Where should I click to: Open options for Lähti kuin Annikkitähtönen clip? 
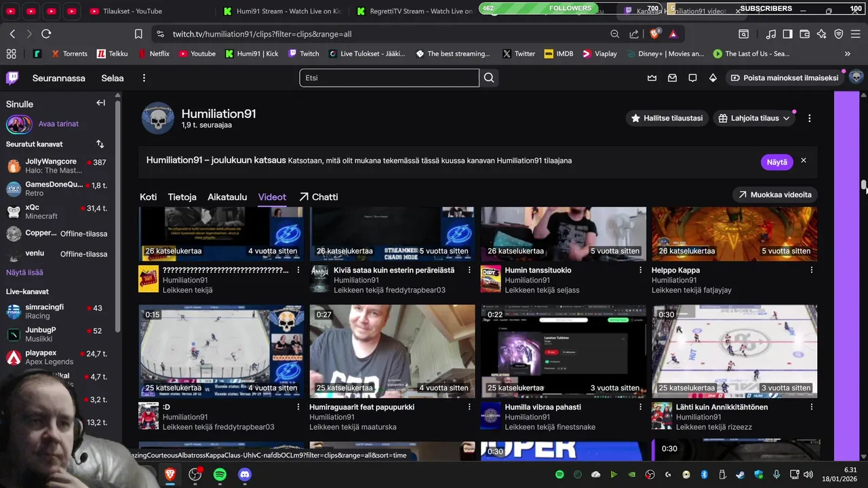[811, 407]
